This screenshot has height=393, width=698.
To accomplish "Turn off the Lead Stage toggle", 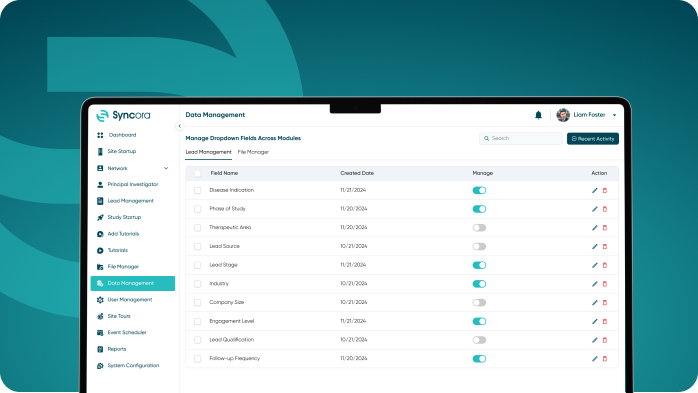I will click(x=479, y=265).
